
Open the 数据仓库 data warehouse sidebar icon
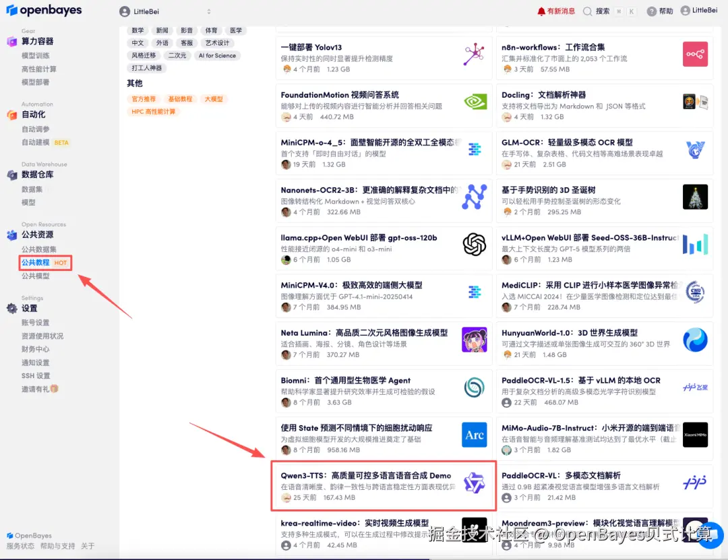click(12, 175)
